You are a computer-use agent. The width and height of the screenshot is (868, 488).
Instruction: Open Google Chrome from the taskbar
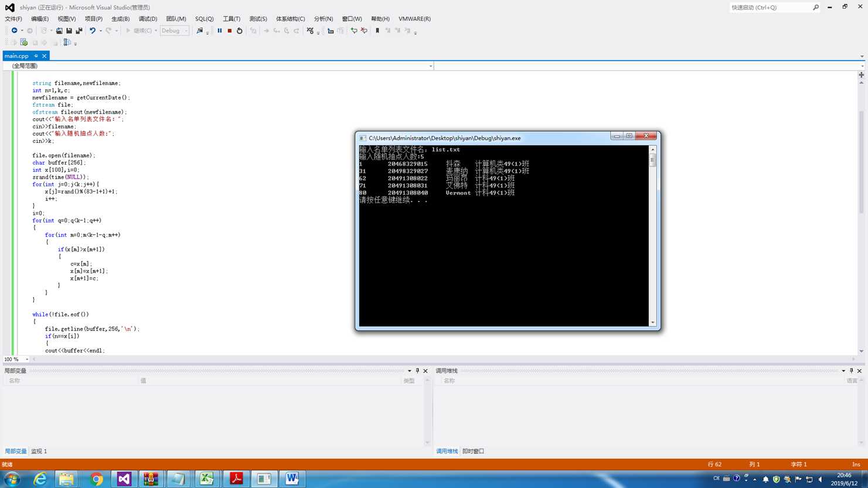96,479
